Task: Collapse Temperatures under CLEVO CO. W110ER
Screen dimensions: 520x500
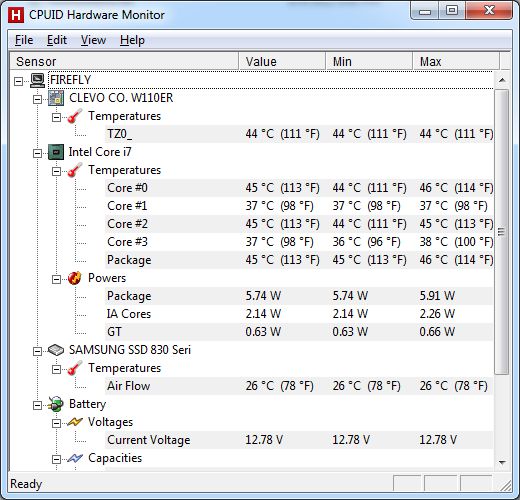Action: [x=56, y=117]
